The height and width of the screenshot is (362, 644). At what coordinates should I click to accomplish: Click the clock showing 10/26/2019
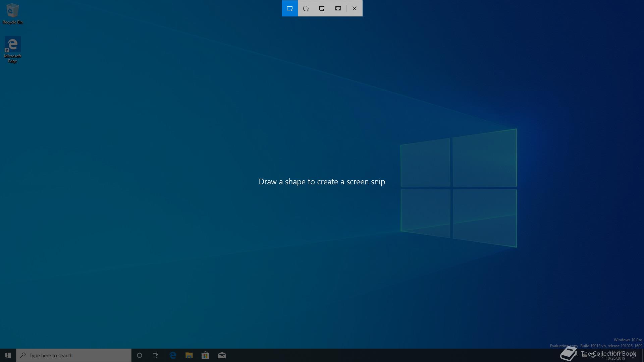(x=615, y=356)
